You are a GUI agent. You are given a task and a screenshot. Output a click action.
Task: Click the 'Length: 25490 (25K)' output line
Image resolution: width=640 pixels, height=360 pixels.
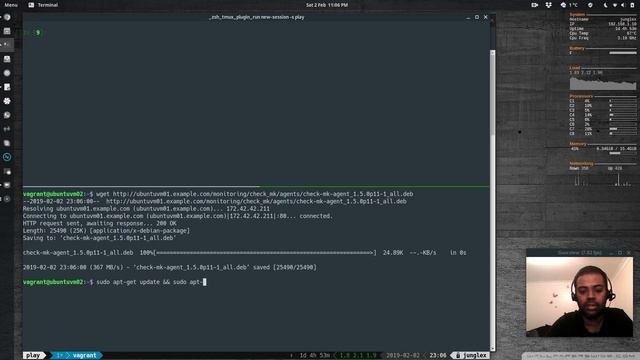[106, 231]
